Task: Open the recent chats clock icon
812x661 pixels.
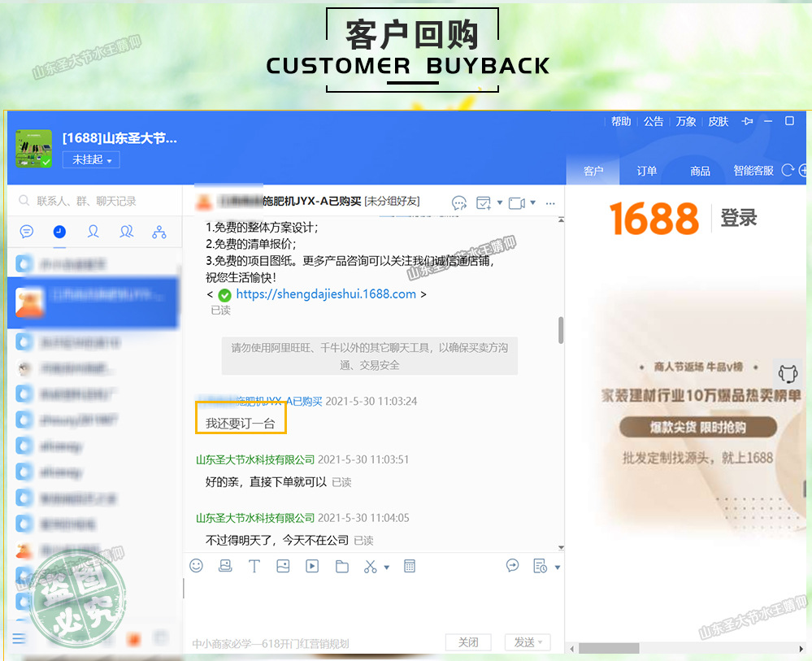Action: tap(59, 232)
